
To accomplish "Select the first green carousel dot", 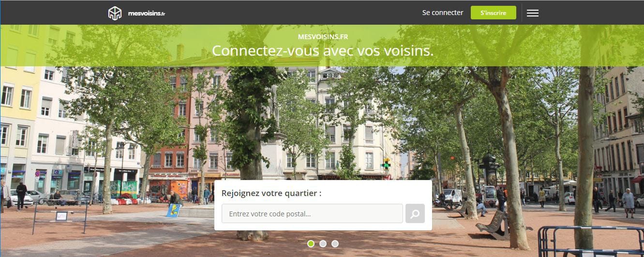I will (x=311, y=243).
